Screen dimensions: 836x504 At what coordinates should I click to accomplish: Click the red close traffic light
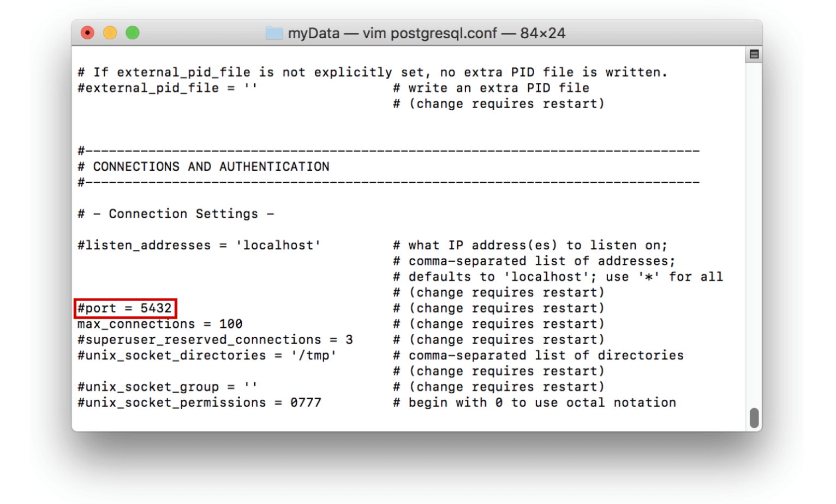pyautogui.click(x=87, y=33)
